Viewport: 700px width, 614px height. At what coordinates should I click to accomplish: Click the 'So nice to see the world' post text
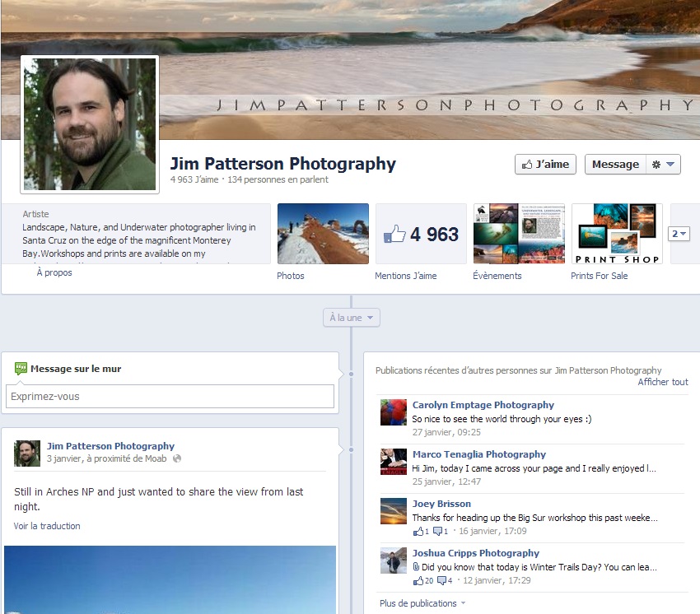coord(502,419)
